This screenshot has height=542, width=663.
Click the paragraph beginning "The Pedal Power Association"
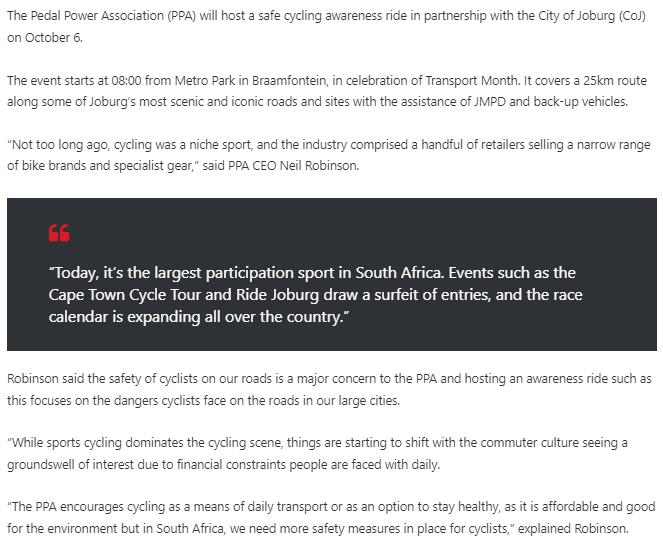pos(326,27)
